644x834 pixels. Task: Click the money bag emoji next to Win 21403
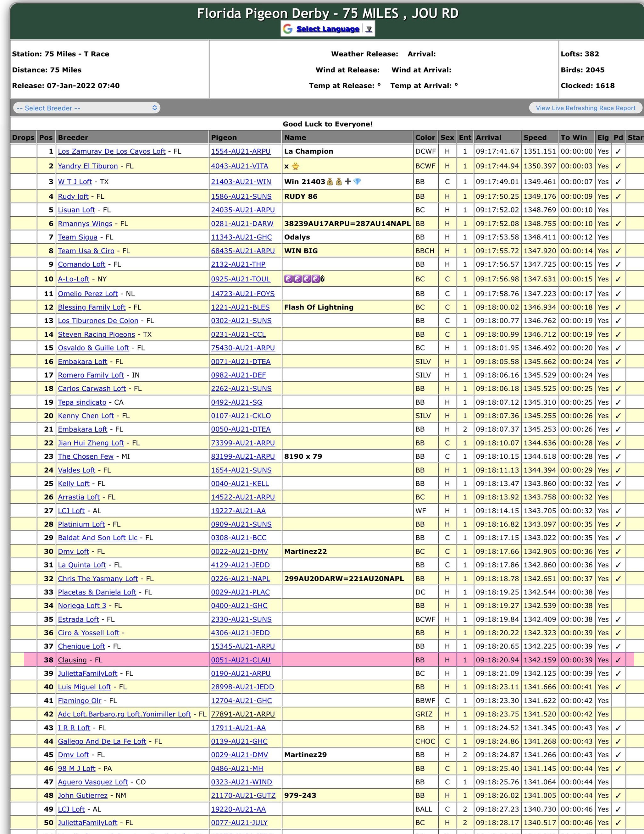click(330, 182)
